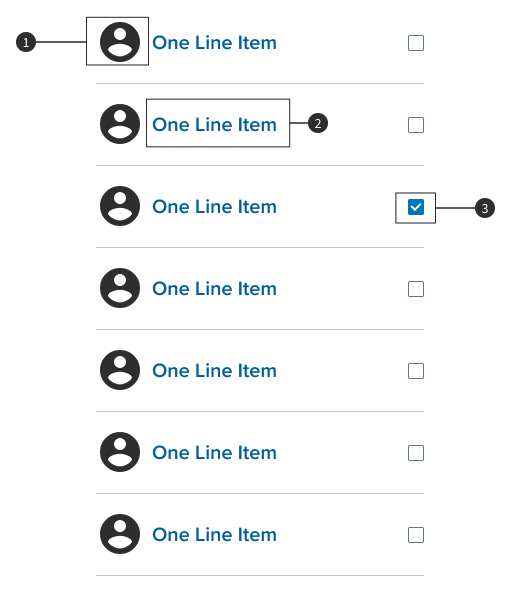The width and height of the screenshot is (532, 604).
Task: Click the avatar icon in the sixth row
Action: pyautogui.click(x=120, y=452)
